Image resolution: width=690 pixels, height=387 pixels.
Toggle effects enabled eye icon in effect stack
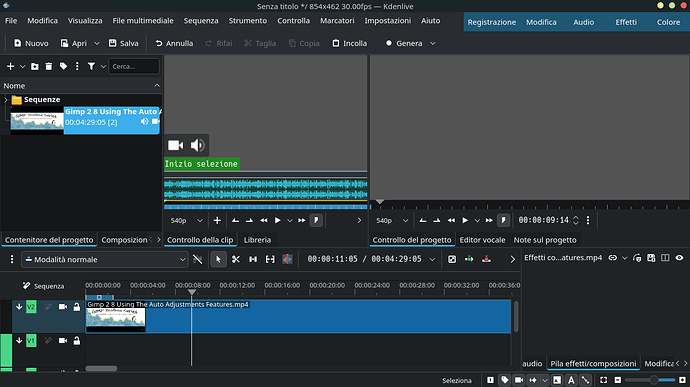coord(679,258)
